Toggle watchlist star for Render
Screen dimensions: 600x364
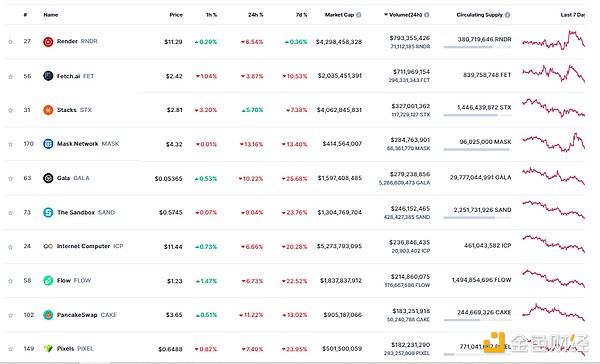point(11,42)
